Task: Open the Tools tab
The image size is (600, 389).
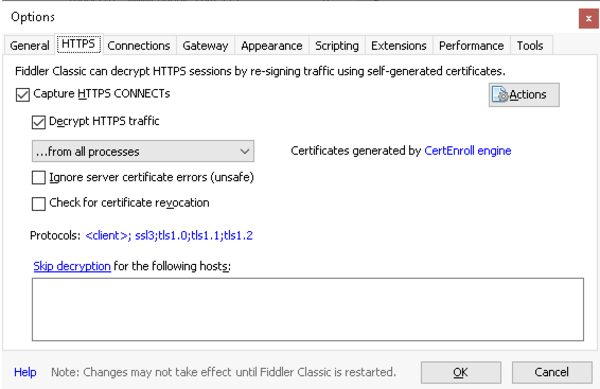Action: [x=530, y=46]
